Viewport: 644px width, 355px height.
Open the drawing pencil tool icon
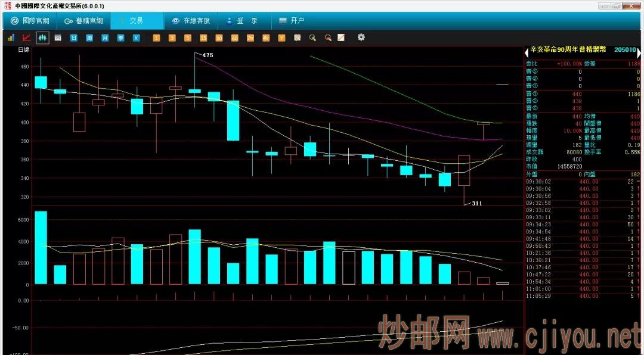click(341, 38)
